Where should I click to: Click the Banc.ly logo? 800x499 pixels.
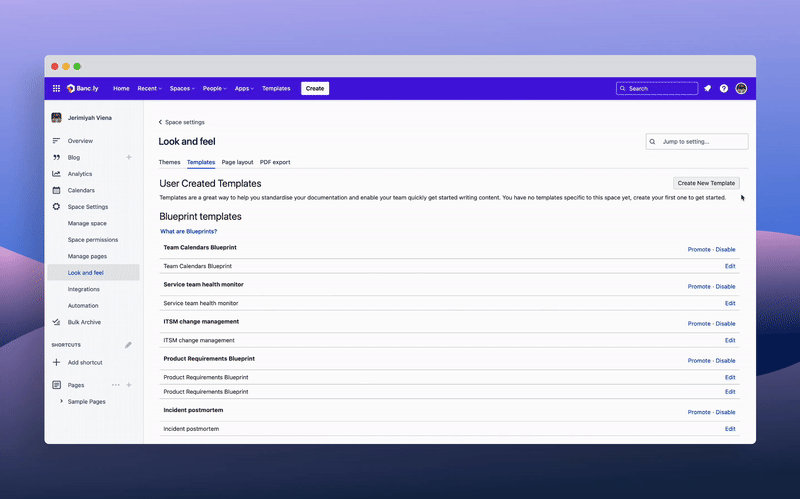pos(83,88)
